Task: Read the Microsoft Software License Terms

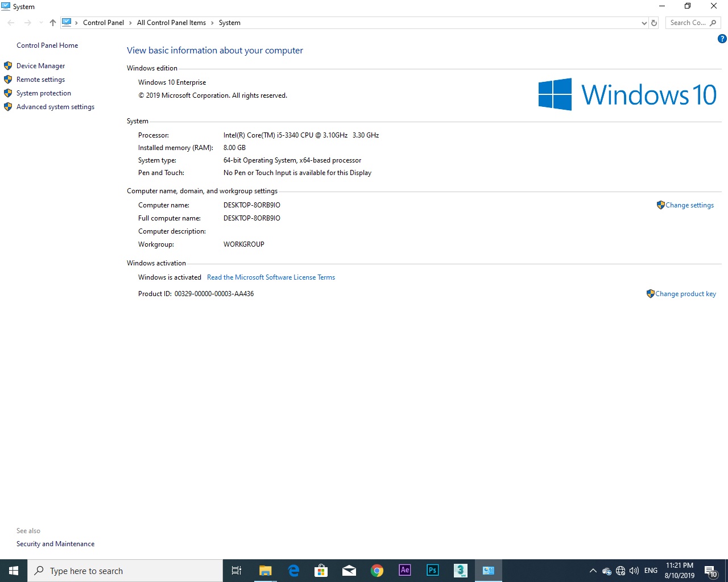Action: [271, 277]
